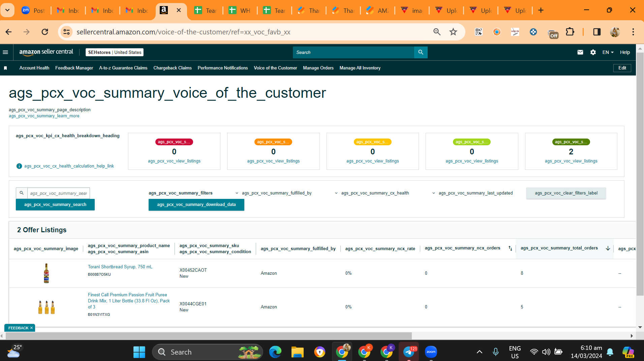View listings under the red health card
The height and width of the screenshot is (361, 644).
point(174,161)
